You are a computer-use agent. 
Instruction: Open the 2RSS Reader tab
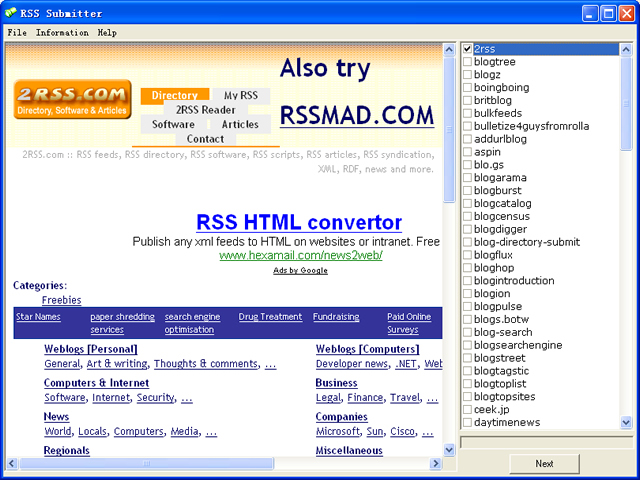coord(205,110)
